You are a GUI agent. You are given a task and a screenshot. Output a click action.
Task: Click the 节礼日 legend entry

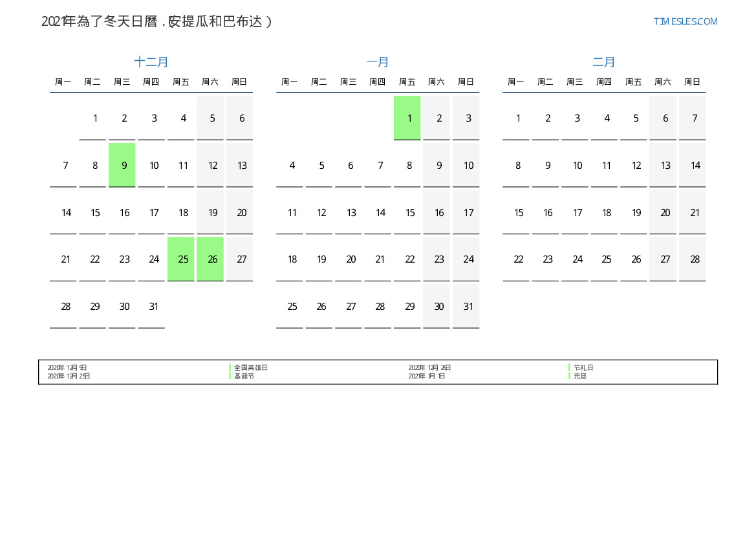[583, 367]
